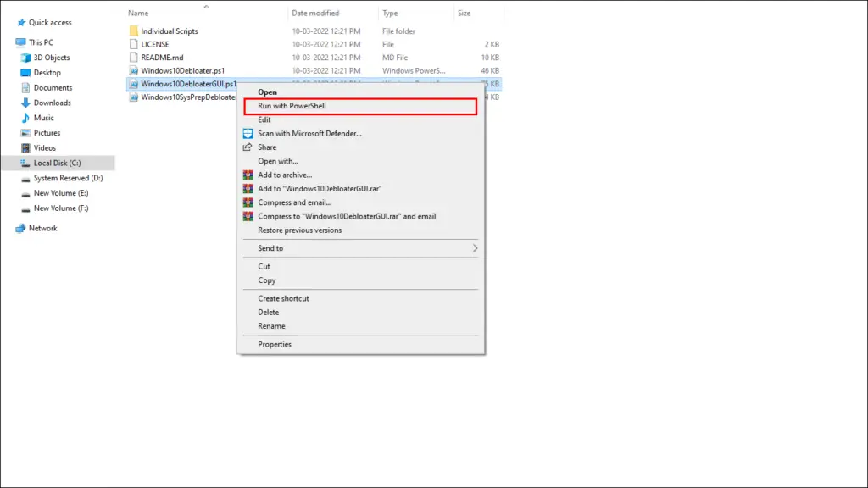Click the Pictures icon in sidebar

pos(25,133)
